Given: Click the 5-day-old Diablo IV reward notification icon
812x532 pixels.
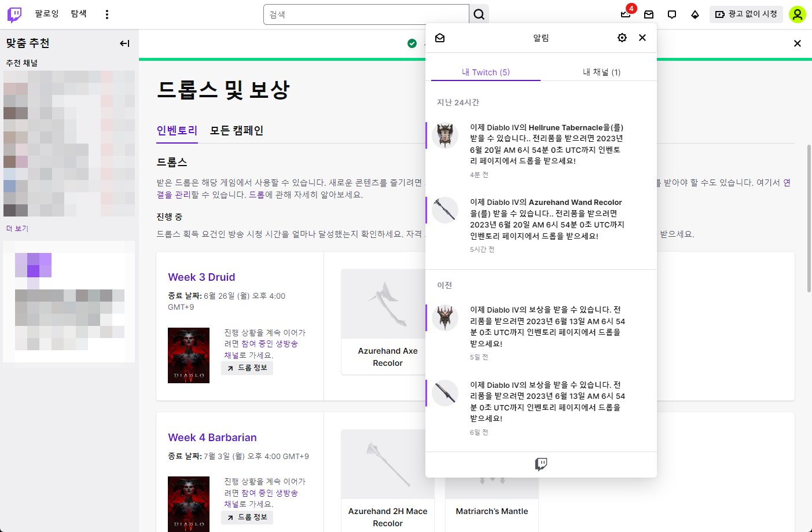Looking at the screenshot, I should click(x=445, y=318).
